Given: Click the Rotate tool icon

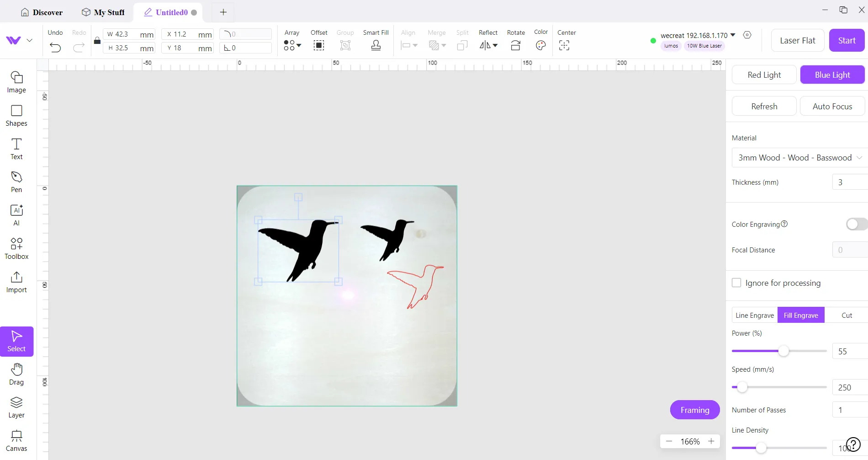Looking at the screenshot, I should tap(516, 45).
